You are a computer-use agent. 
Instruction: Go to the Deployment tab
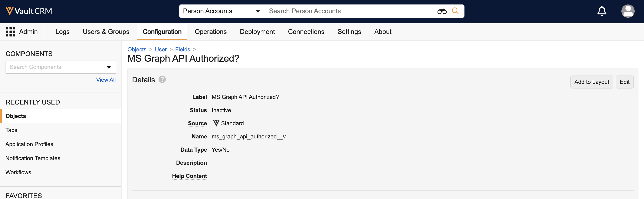pyautogui.click(x=257, y=32)
